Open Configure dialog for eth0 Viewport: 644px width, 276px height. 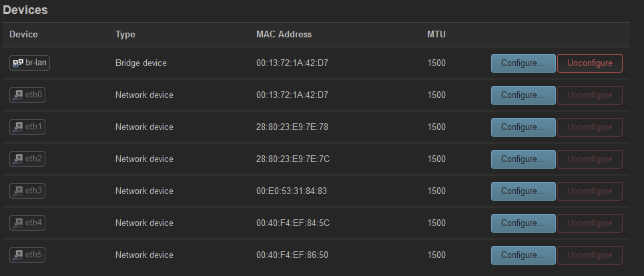tap(523, 95)
